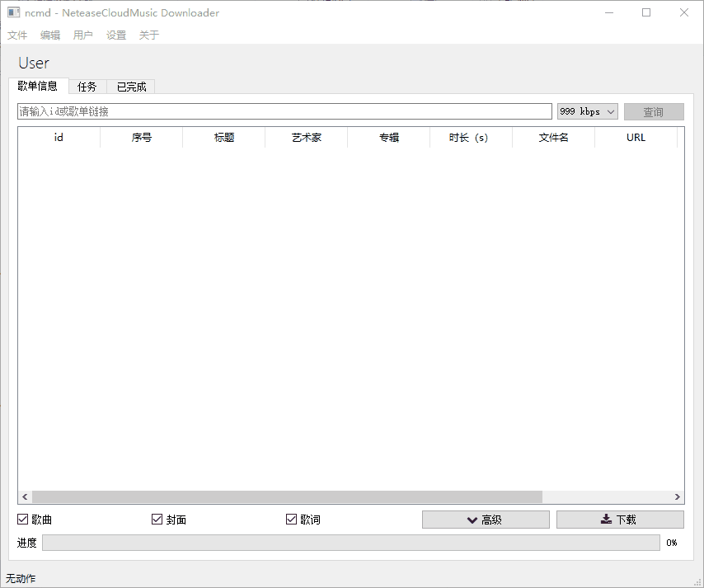Screen dimensions: 704x588
Task: Click the ncmd app icon in title bar
Action: [12, 12]
